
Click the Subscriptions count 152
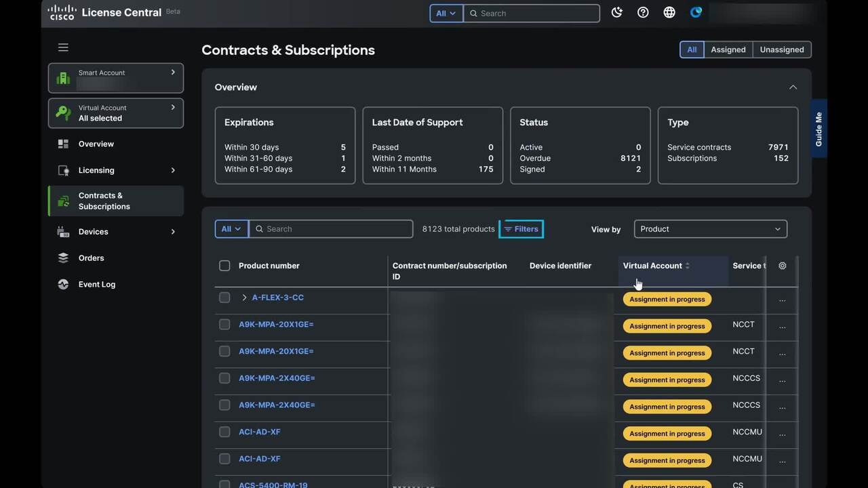[781, 158]
